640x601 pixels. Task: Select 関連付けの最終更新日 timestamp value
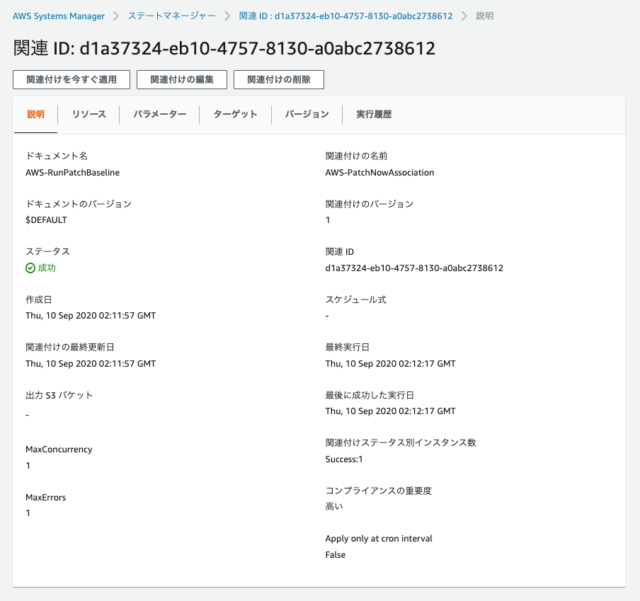click(x=91, y=363)
